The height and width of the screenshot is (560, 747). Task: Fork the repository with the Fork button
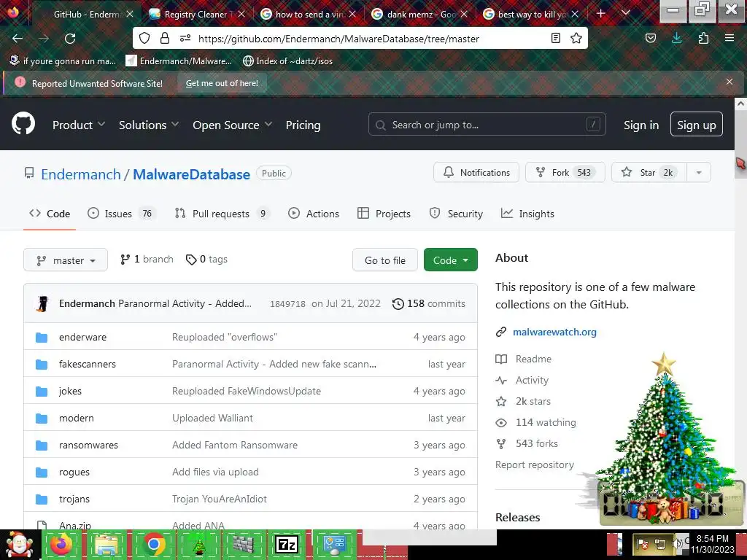pyautogui.click(x=565, y=172)
